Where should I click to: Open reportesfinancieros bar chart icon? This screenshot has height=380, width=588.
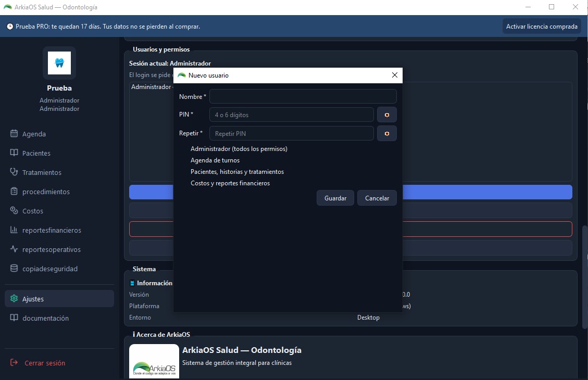click(x=14, y=230)
